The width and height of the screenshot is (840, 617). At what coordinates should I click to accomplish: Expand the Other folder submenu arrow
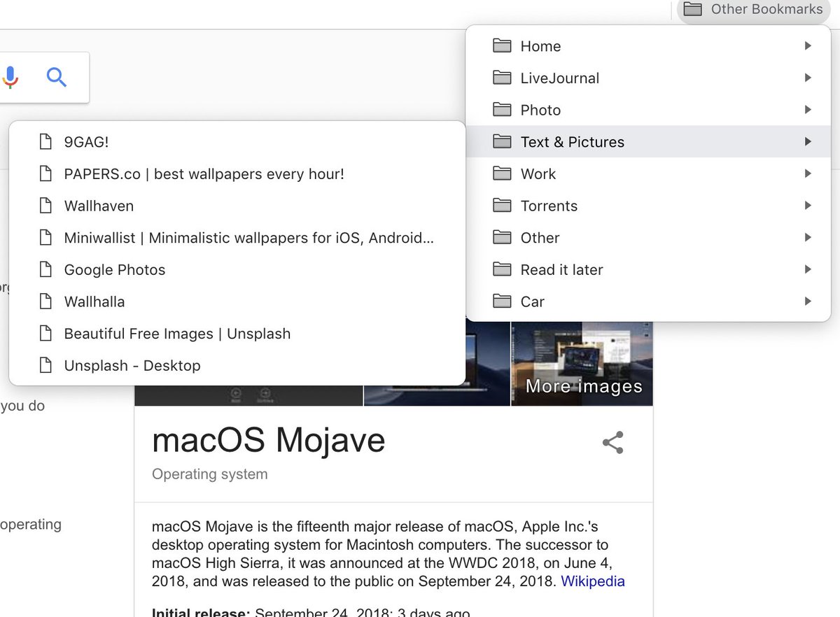[808, 238]
